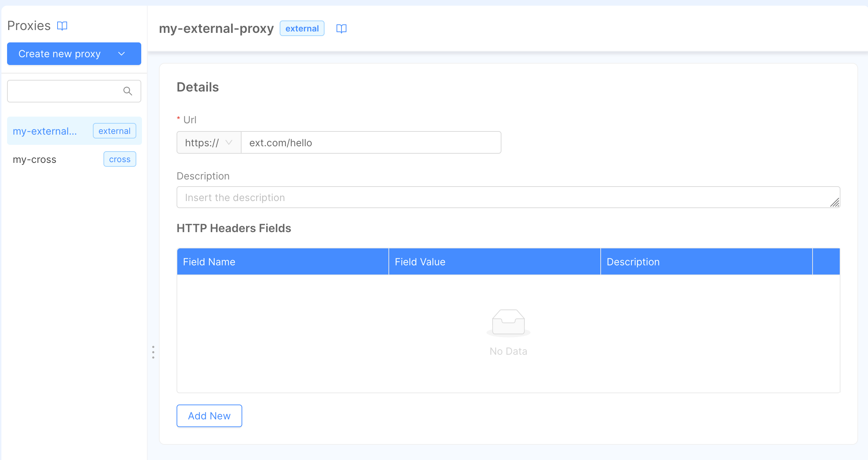Click the Field Name column header
This screenshot has width=868, height=460.
[209, 261]
